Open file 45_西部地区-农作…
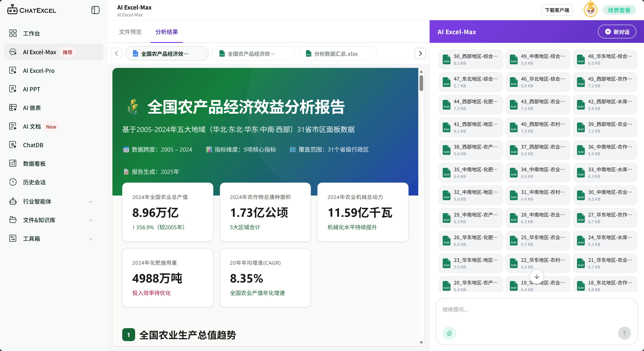Viewport: 644px width, 351px height. click(605, 82)
